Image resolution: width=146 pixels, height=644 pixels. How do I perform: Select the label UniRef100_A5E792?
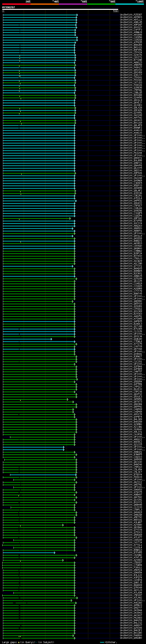coord(131,517)
